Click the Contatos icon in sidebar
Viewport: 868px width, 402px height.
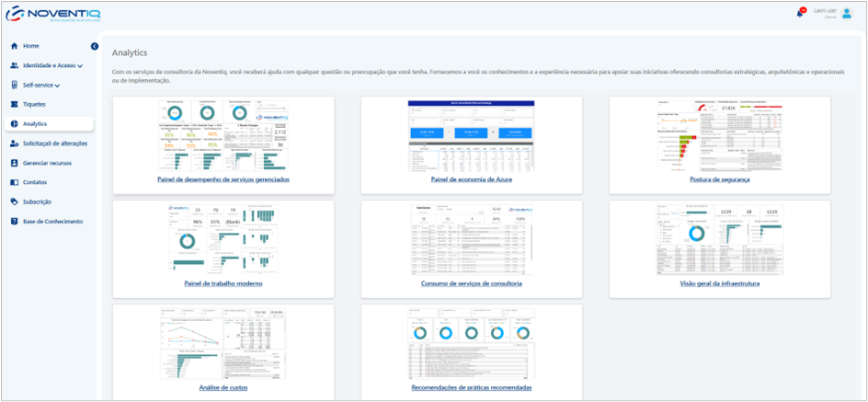pos(14,182)
